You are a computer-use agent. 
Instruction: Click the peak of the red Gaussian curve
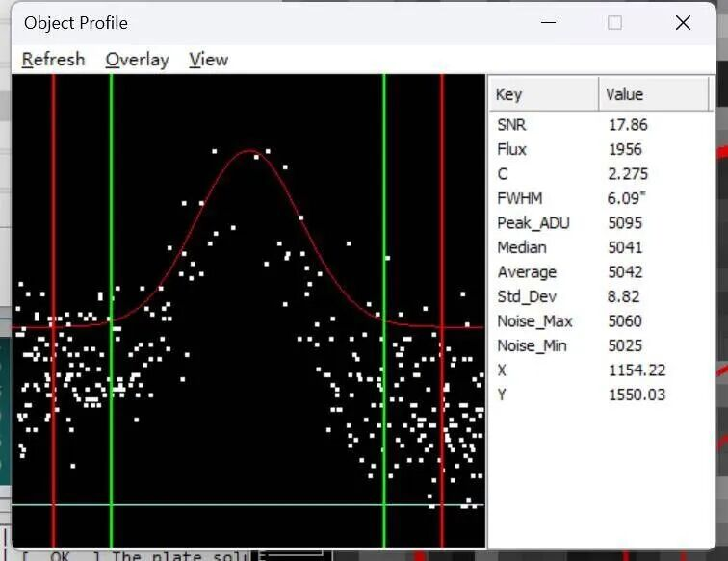pyautogui.click(x=251, y=151)
